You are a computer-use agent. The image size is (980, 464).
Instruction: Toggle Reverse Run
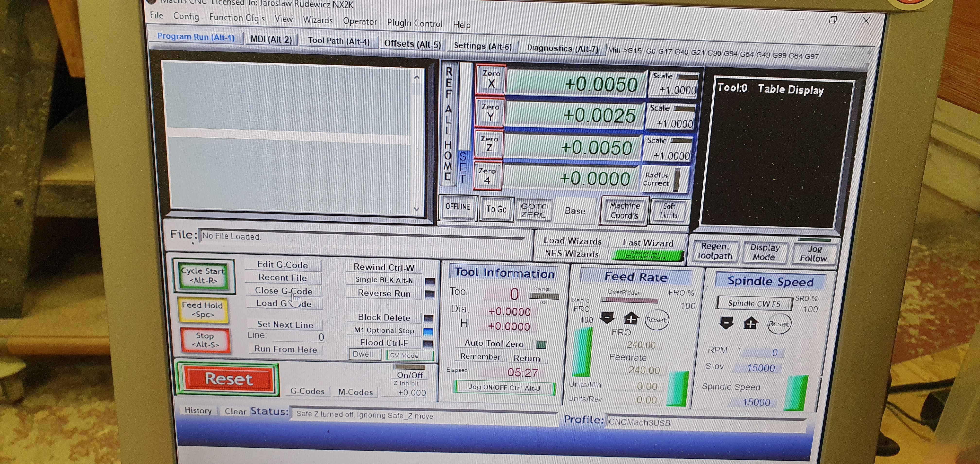click(x=384, y=293)
